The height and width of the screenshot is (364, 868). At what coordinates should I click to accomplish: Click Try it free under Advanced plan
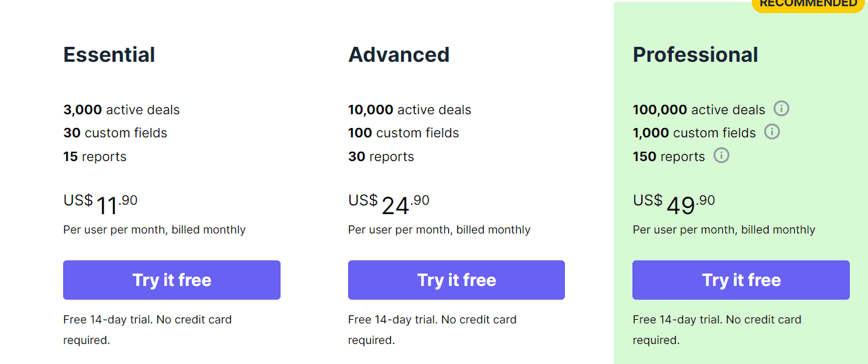click(456, 280)
